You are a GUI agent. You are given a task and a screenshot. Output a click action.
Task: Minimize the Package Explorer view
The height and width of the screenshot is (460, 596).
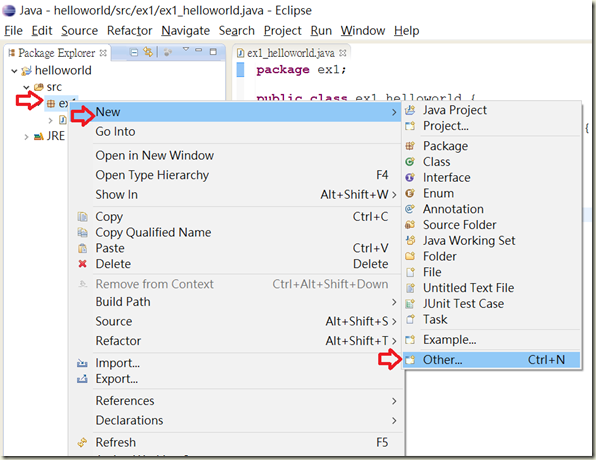point(198,50)
